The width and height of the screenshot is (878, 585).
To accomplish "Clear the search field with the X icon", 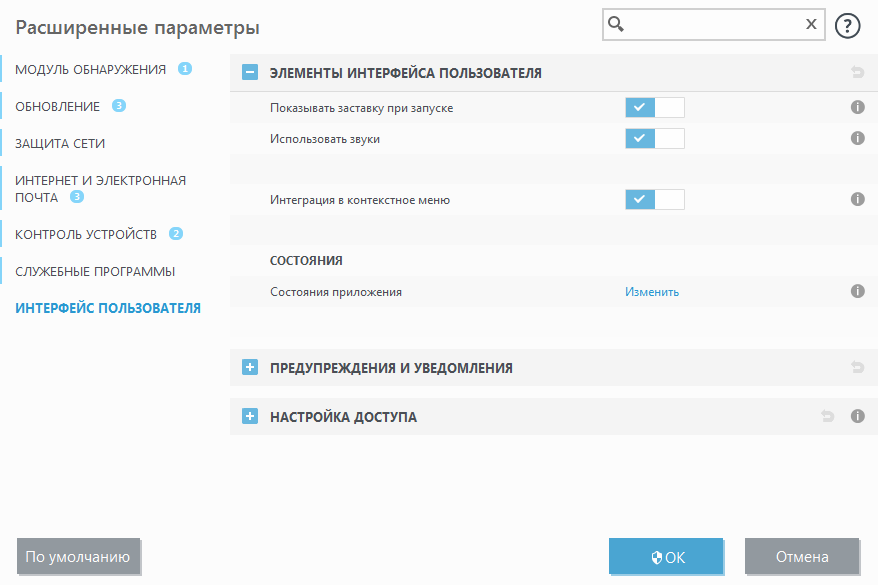I will pos(811,24).
